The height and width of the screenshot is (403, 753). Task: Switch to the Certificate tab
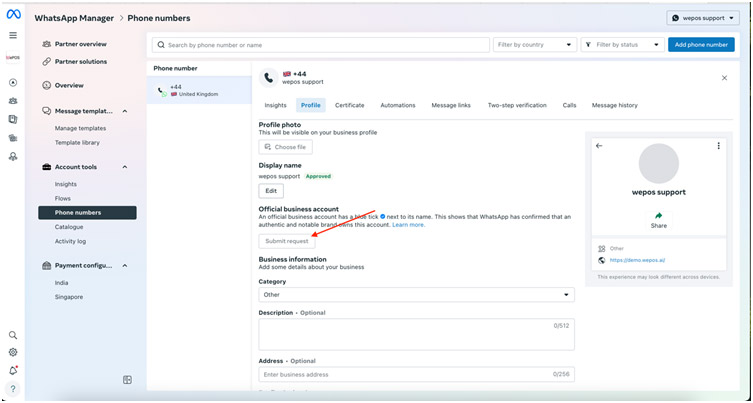[x=350, y=105]
